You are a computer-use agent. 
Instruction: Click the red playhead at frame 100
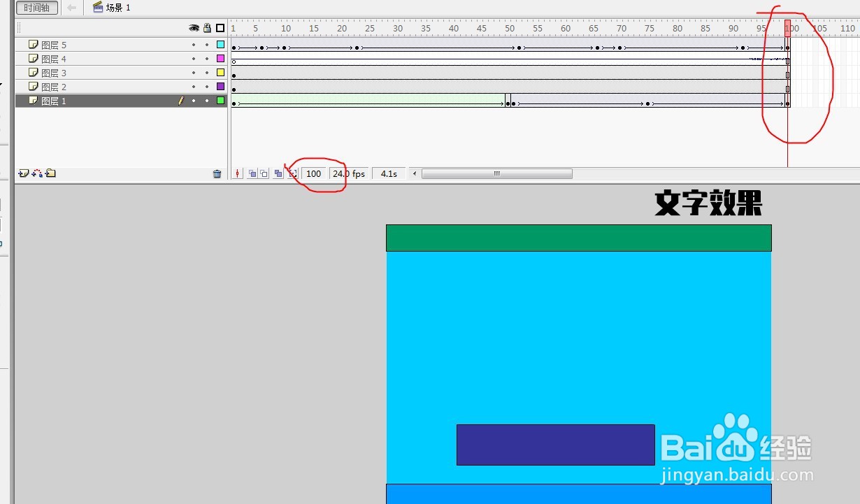pos(787,28)
